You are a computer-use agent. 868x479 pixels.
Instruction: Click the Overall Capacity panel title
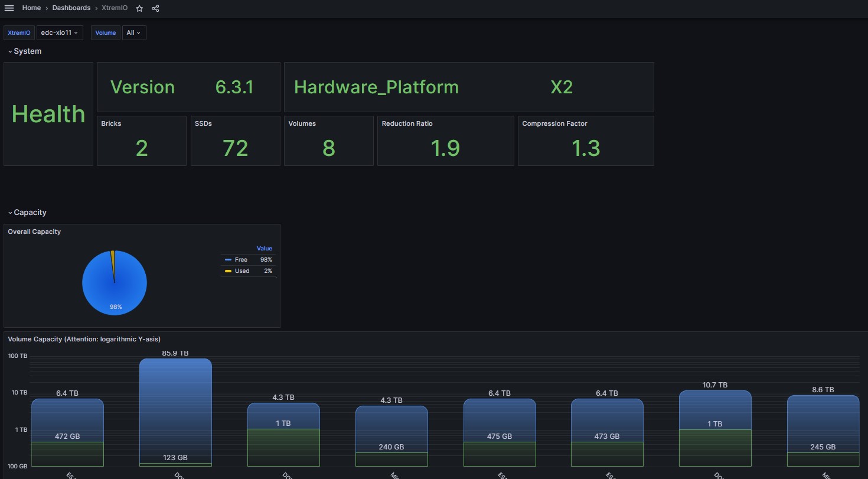pyautogui.click(x=34, y=232)
